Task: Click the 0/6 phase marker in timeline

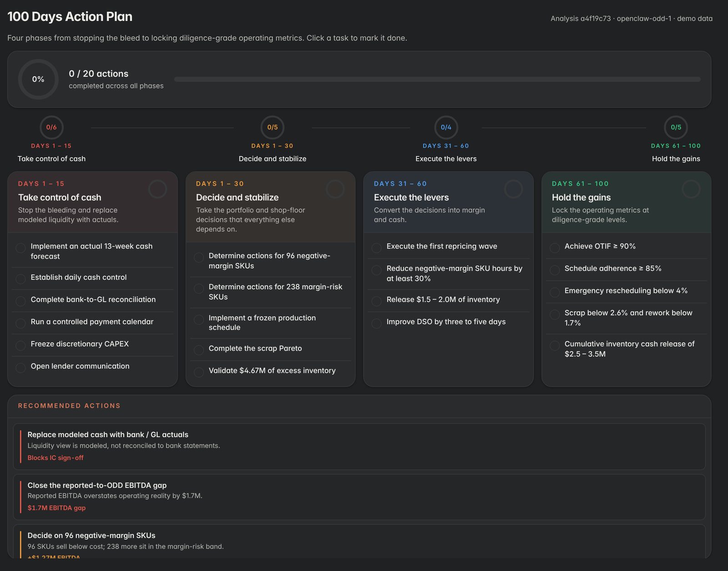Action: click(51, 127)
